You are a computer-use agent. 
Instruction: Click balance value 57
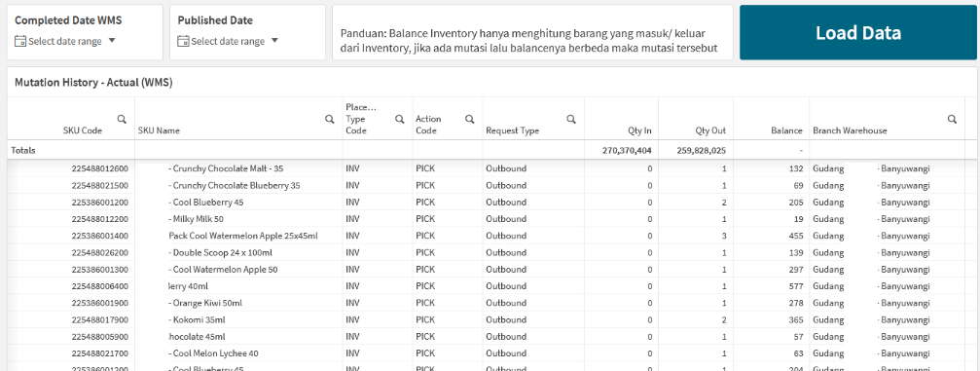coord(798,337)
